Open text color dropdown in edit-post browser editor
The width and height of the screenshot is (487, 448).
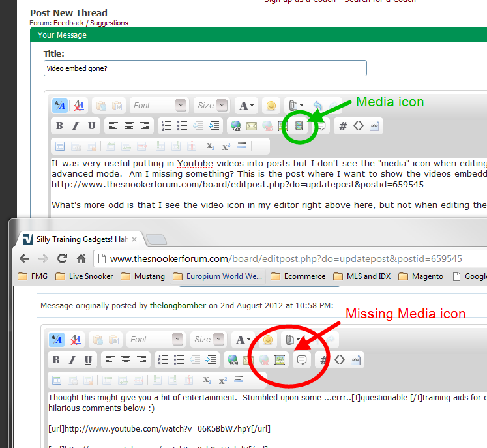click(x=243, y=340)
